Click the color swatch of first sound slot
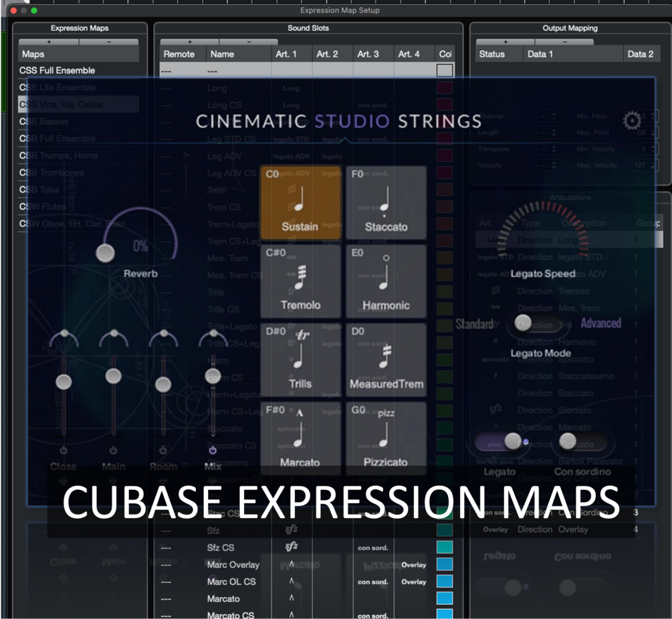Image resolution: width=672 pixels, height=619 pixels. [445, 70]
